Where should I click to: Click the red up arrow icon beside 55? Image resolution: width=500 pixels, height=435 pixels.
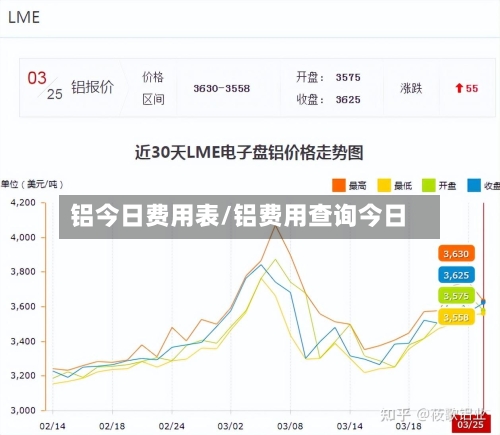point(459,88)
